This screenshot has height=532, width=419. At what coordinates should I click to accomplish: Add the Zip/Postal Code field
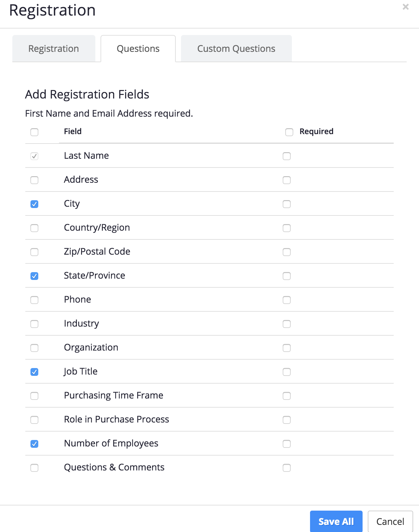click(34, 252)
